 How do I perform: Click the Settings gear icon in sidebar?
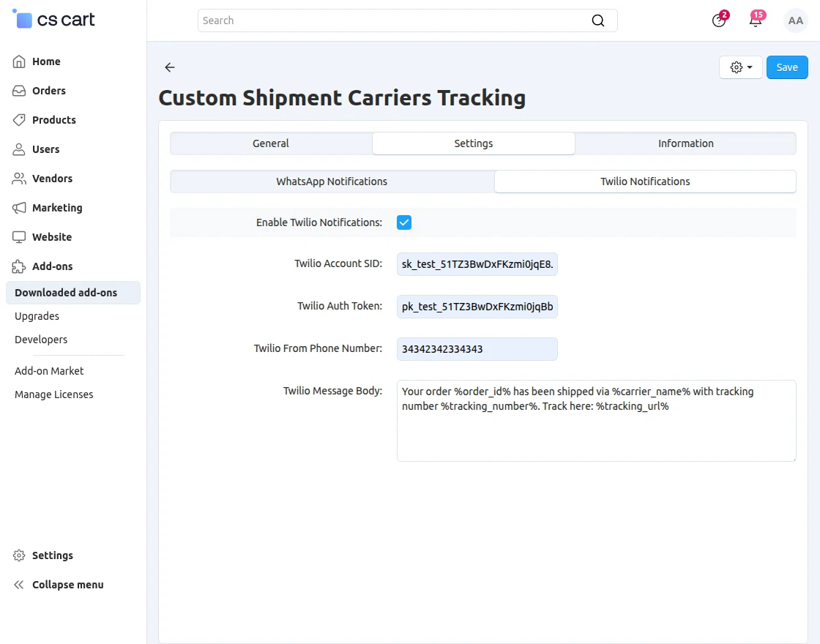click(19, 555)
